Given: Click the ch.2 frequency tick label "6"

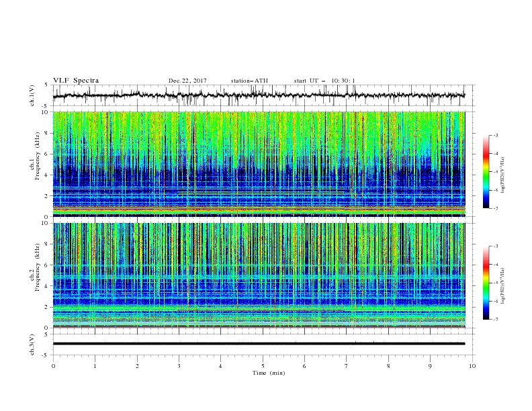Looking at the screenshot, I should point(47,265).
